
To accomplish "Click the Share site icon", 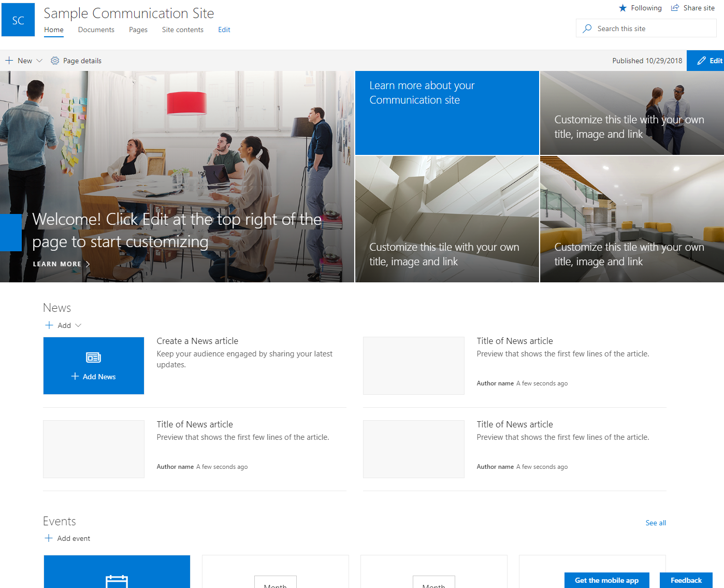I will click(674, 8).
